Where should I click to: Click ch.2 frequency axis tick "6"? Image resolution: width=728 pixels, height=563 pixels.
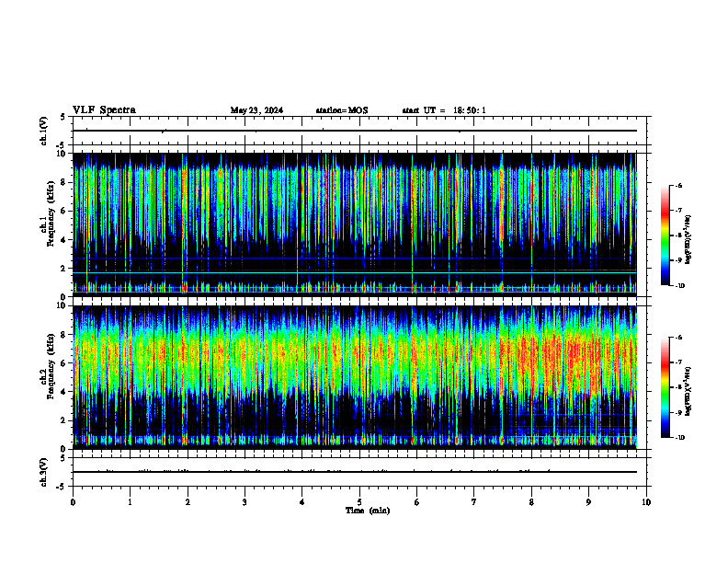63,363
